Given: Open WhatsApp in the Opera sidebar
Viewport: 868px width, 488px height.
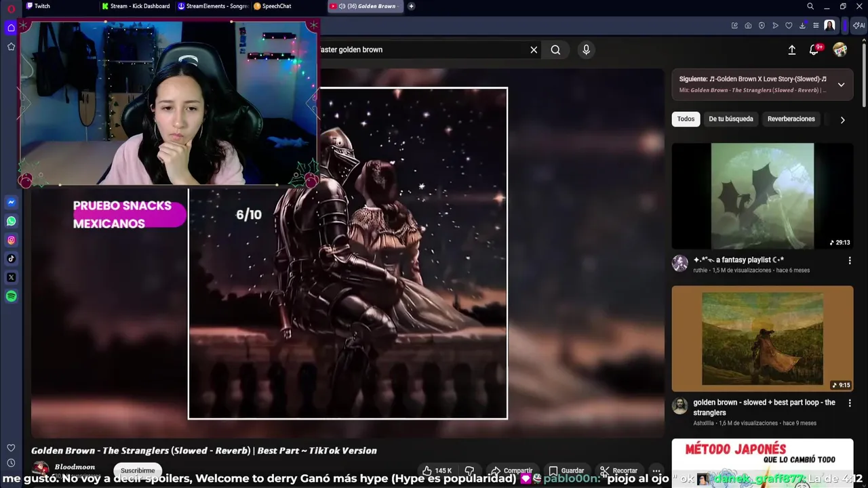Looking at the screenshot, I should pos(11,221).
